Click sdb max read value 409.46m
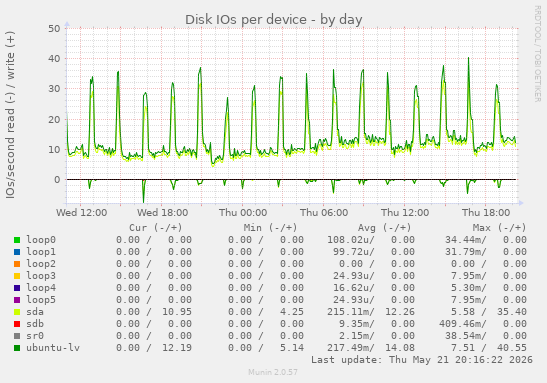The width and height of the screenshot is (547, 383). click(460, 324)
